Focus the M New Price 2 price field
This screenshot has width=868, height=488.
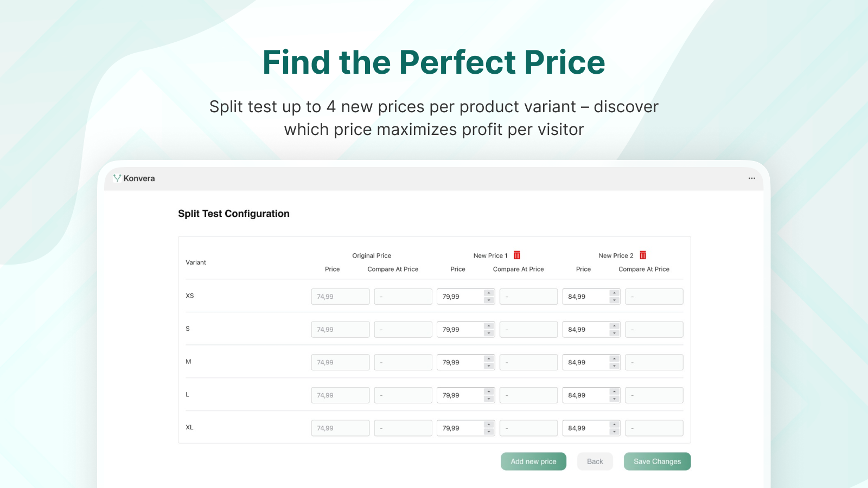pyautogui.click(x=585, y=362)
